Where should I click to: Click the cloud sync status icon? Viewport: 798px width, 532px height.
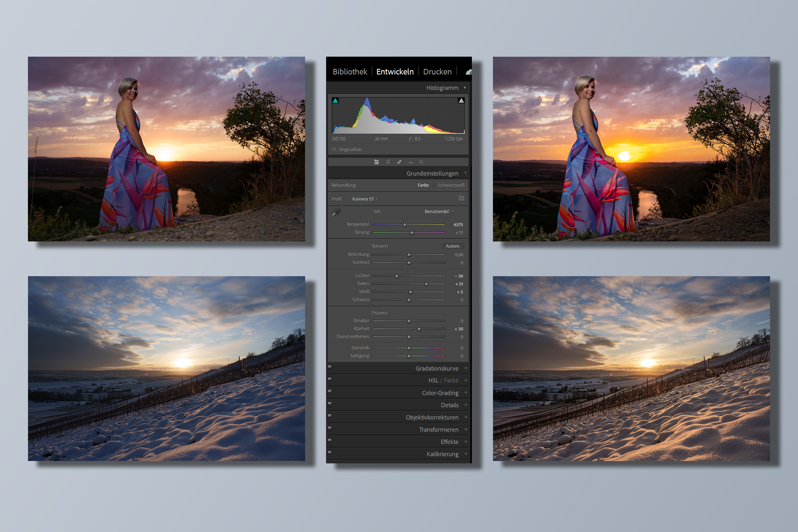click(468, 72)
